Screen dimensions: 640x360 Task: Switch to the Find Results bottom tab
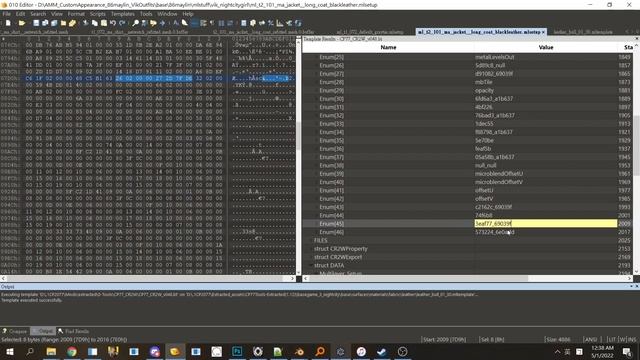[x=73, y=331]
